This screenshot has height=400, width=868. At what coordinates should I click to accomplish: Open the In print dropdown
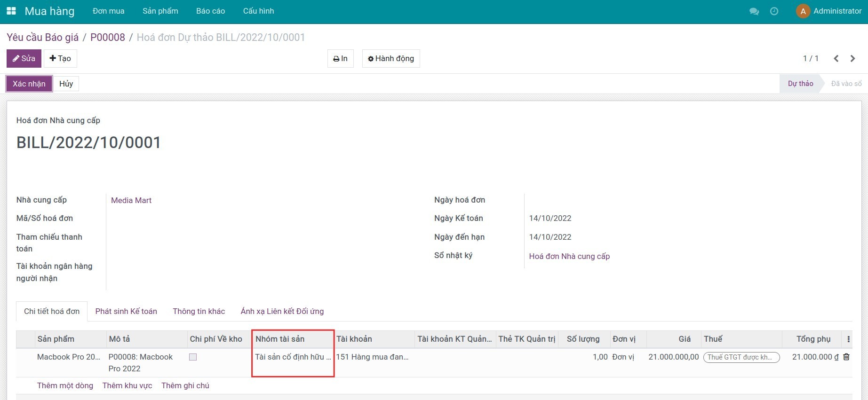[x=340, y=59]
